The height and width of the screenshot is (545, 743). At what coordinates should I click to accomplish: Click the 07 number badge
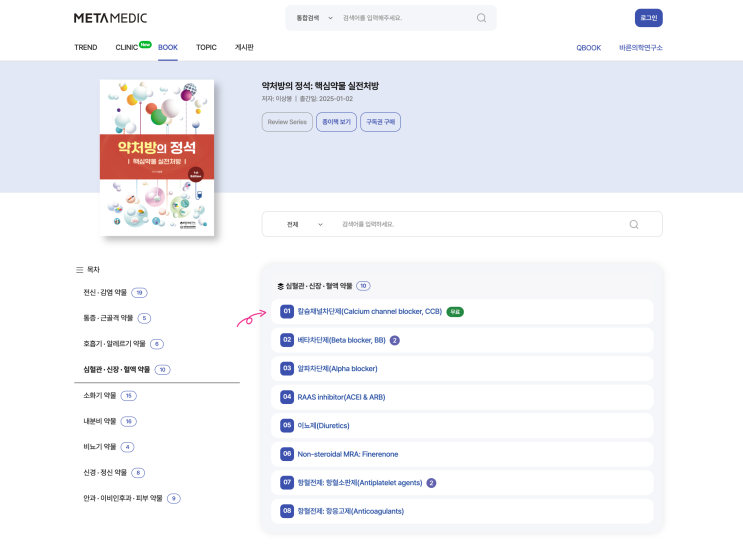click(x=287, y=482)
